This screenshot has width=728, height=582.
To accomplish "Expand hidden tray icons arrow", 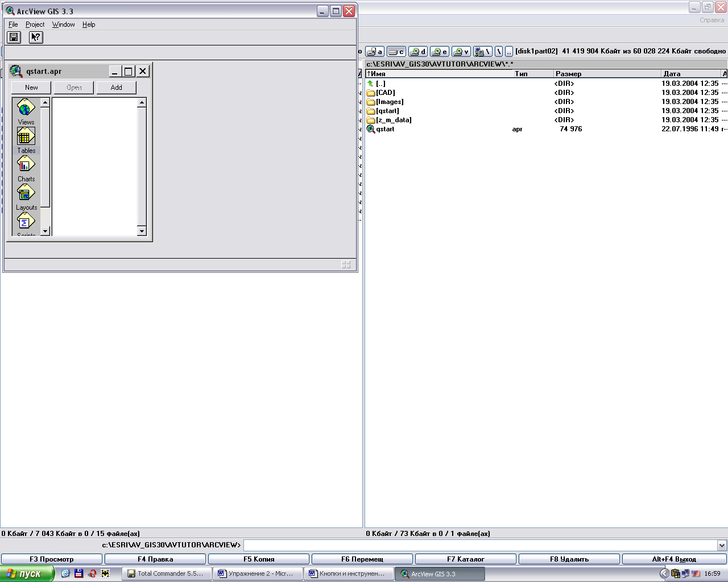I will pyautogui.click(x=664, y=574).
